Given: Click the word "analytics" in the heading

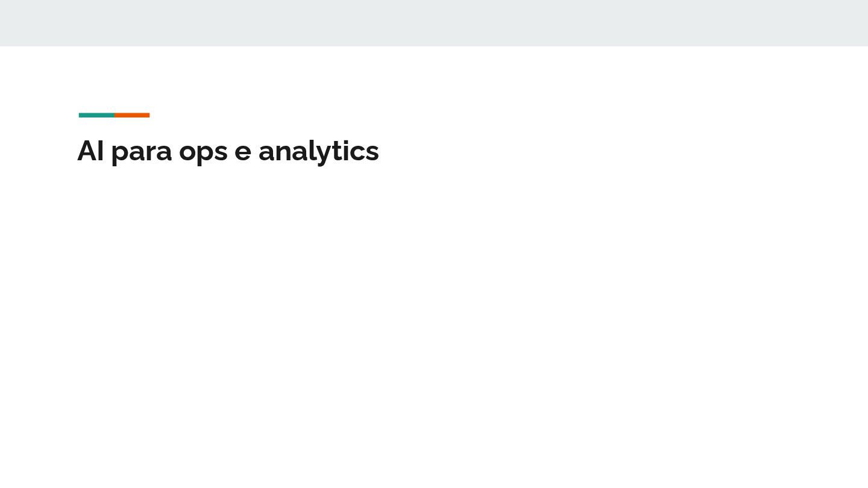Looking at the screenshot, I should [318, 151].
